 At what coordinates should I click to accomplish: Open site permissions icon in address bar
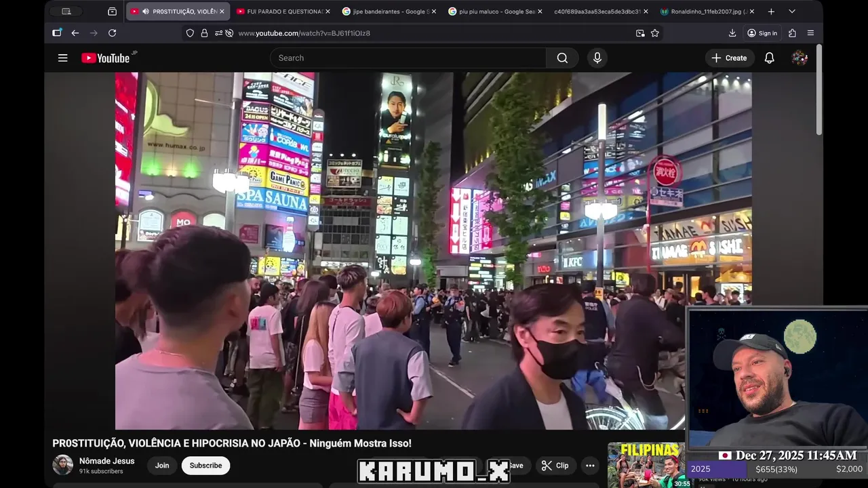[x=219, y=33]
